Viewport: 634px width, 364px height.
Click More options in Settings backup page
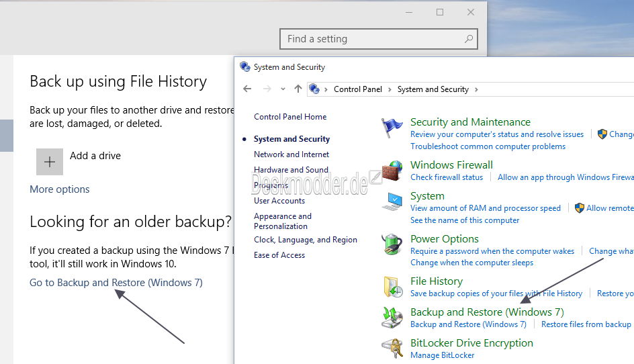click(59, 189)
